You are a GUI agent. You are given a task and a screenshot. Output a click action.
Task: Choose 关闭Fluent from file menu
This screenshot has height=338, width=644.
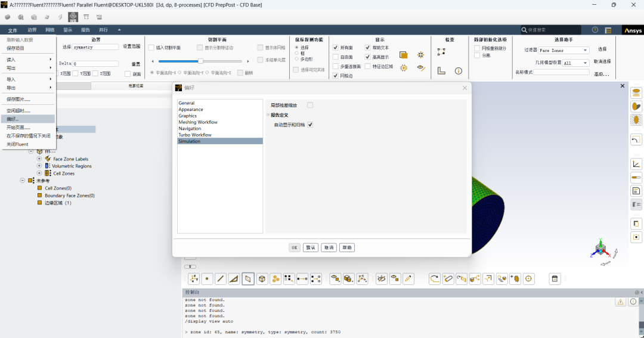(x=17, y=144)
